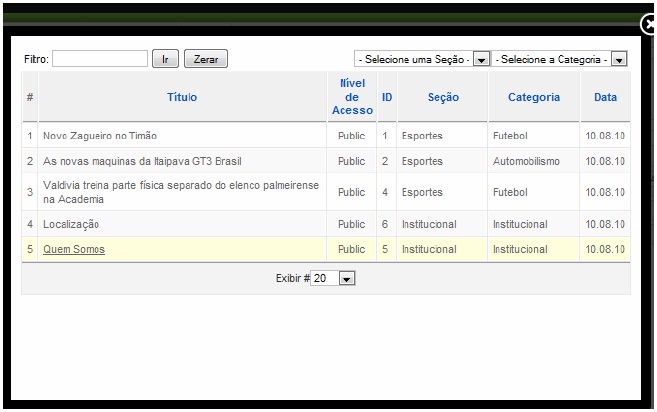
Task: Click Institucional category in Localização row
Action: tap(520, 224)
